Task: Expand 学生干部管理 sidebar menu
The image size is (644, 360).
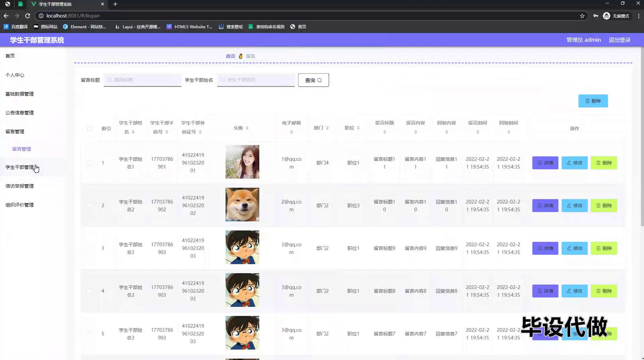Action: pyautogui.click(x=19, y=167)
